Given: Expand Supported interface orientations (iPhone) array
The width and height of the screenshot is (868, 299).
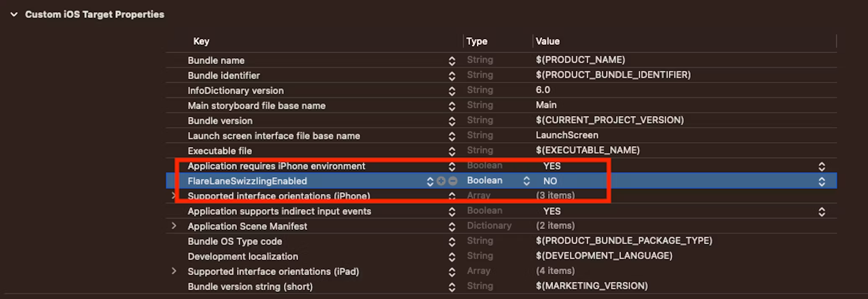Looking at the screenshot, I should pyautogui.click(x=173, y=196).
